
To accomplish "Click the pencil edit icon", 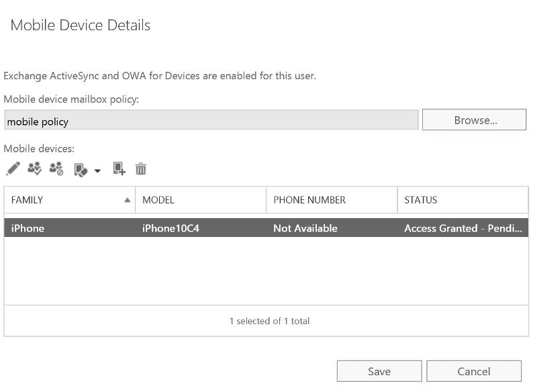I will pos(13,168).
